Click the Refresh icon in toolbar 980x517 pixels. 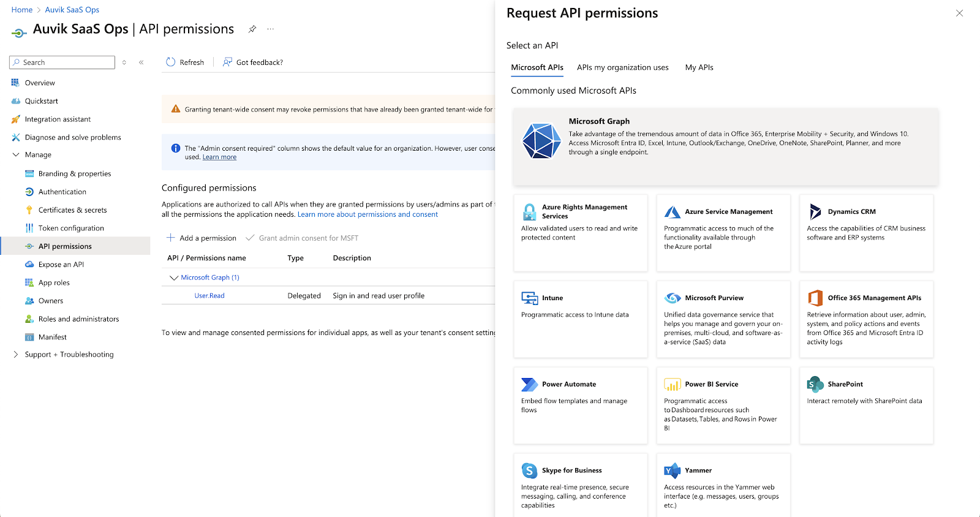point(171,62)
